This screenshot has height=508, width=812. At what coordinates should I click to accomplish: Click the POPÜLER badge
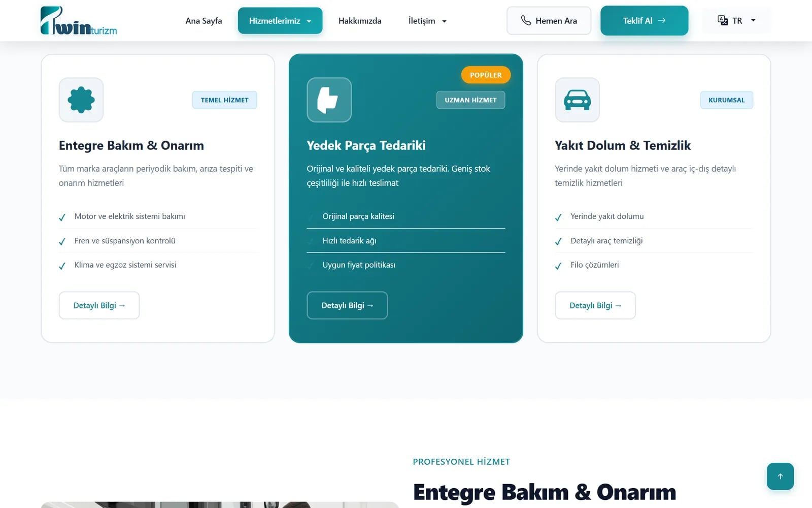coord(486,75)
